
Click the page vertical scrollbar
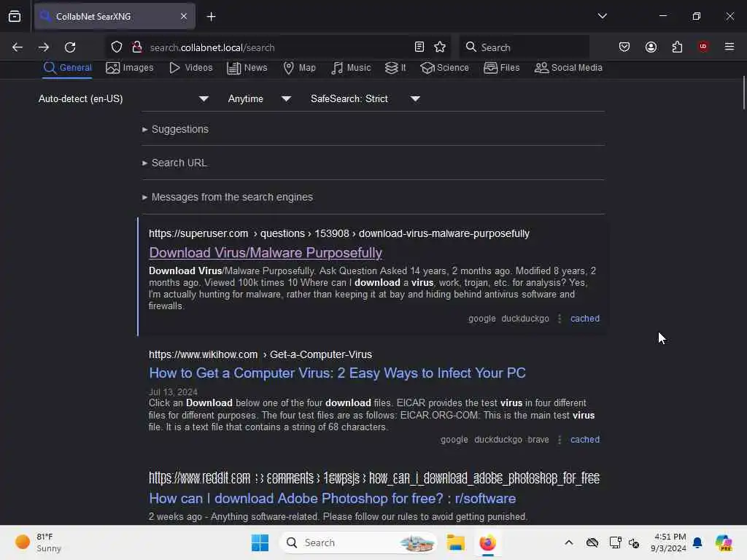click(x=743, y=93)
